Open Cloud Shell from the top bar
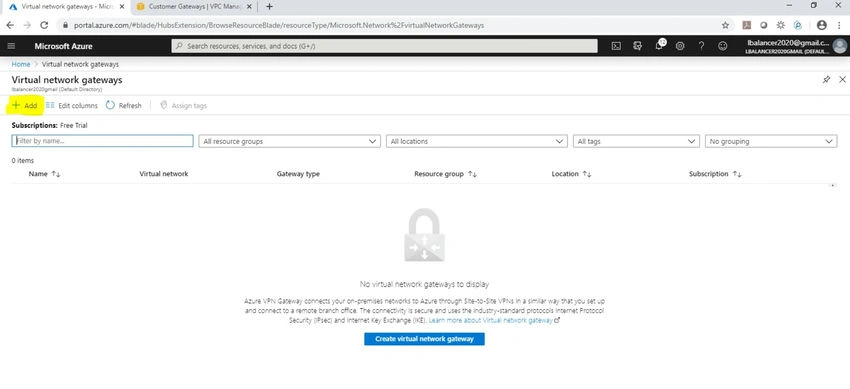 click(x=616, y=46)
